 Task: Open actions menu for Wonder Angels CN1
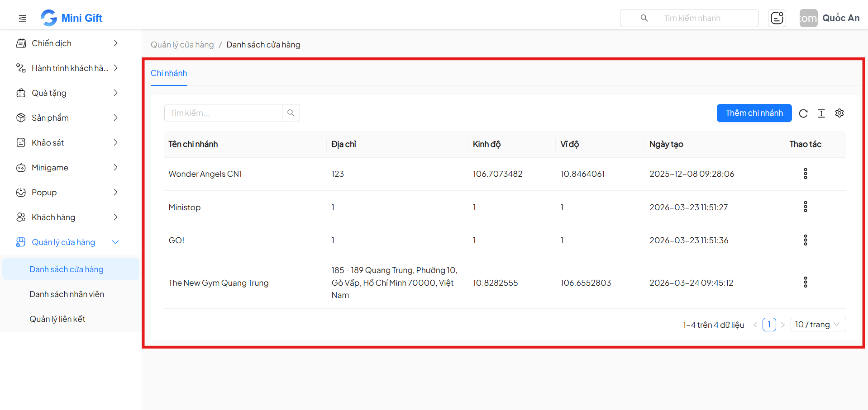[x=806, y=174]
